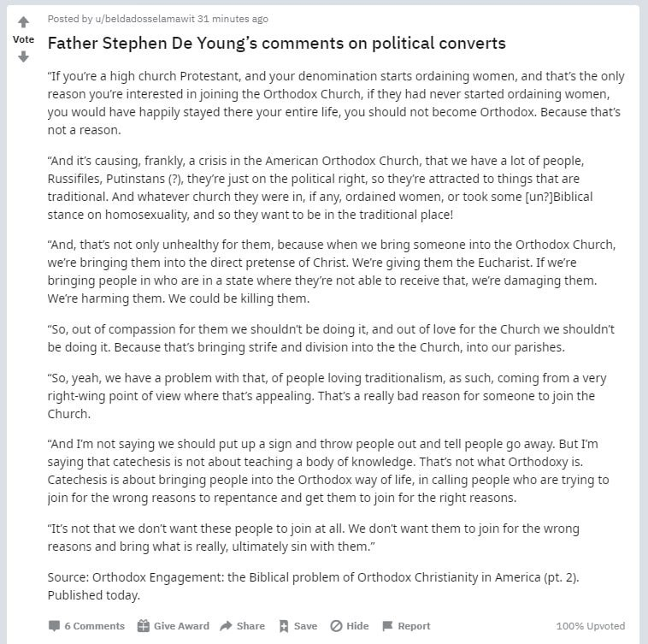Click the Hide label

pyautogui.click(x=357, y=626)
